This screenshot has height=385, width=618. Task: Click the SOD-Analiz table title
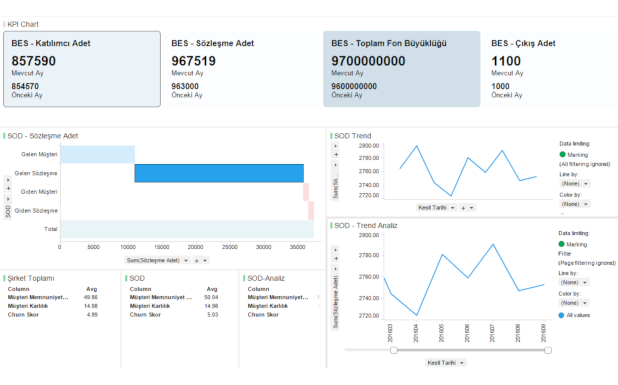(x=266, y=278)
